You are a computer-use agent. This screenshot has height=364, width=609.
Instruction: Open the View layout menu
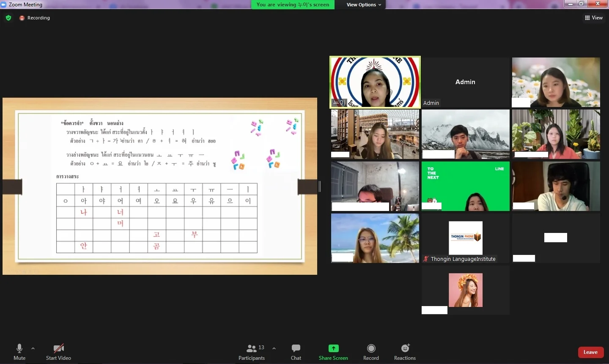(x=594, y=18)
